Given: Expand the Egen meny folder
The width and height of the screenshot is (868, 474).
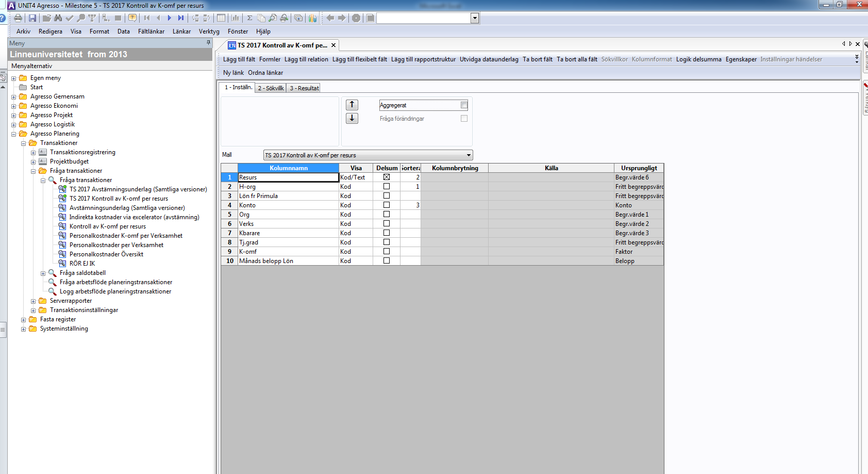Looking at the screenshot, I should (x=14, y=78).
